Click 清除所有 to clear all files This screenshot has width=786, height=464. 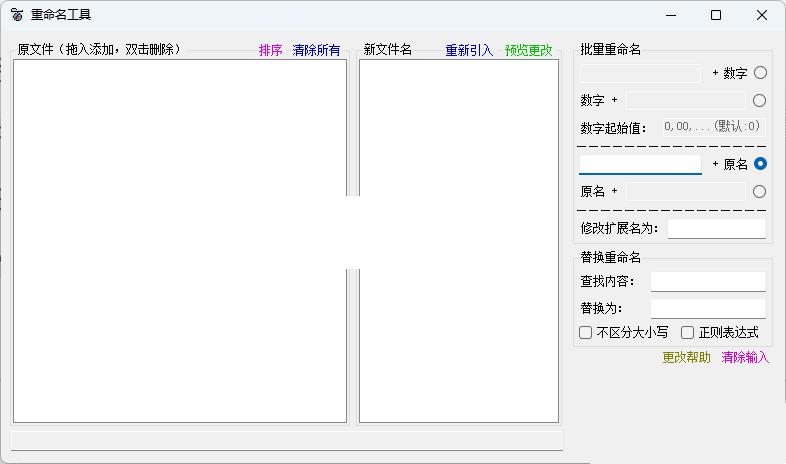point(316,50)
